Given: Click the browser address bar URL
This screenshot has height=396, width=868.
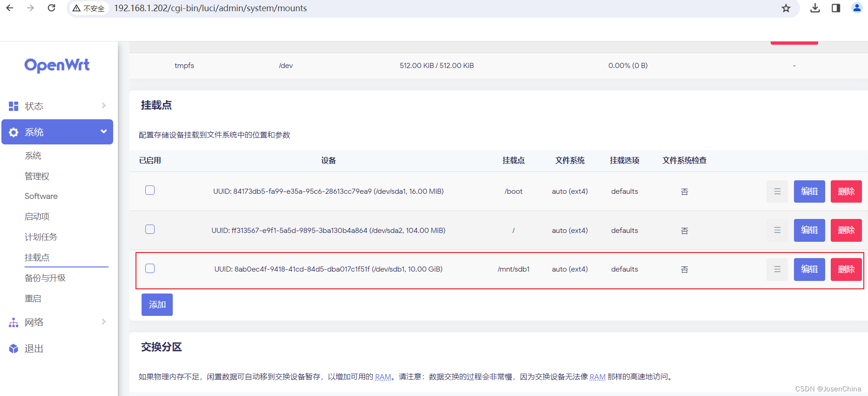Looking at the screenshot, I should pos(210,8).
